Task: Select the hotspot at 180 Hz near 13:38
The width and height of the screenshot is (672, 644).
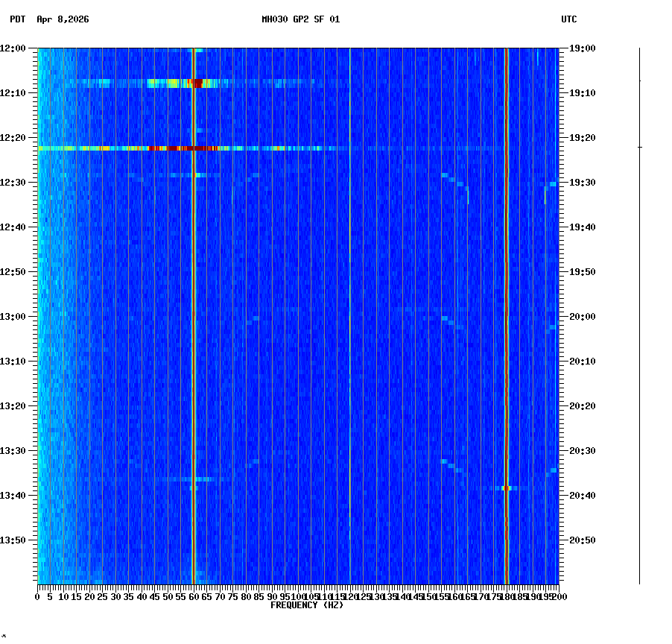Action: pos(505,488)
